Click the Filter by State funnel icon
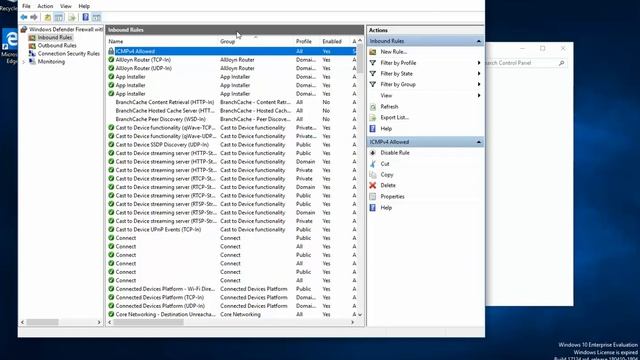 pos(373,73)
